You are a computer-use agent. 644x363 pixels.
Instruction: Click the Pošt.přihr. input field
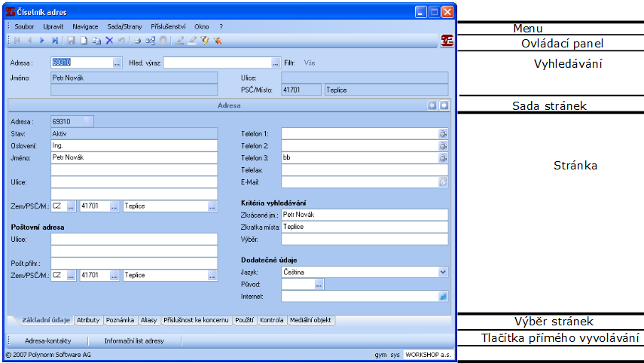134,264
